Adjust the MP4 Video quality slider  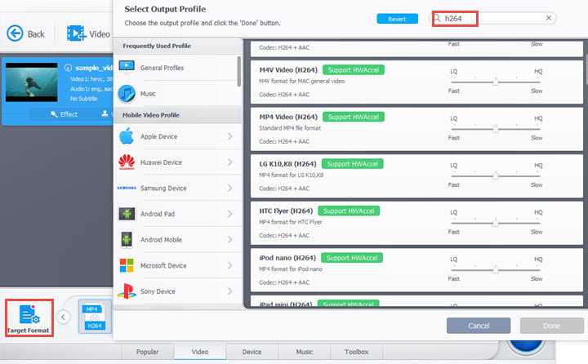point(496,129)
